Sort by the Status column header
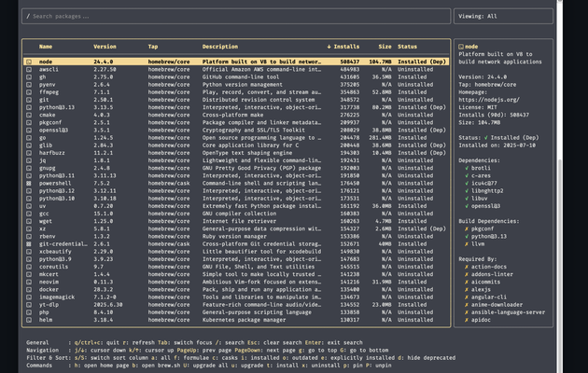Screen dimensions: 588x373 (x=407, y=47)
